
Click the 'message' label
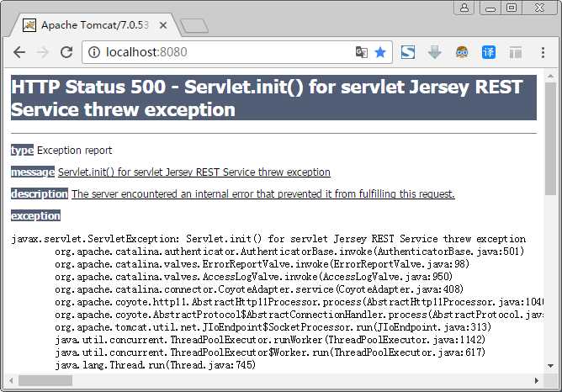(x=33, y=172)
